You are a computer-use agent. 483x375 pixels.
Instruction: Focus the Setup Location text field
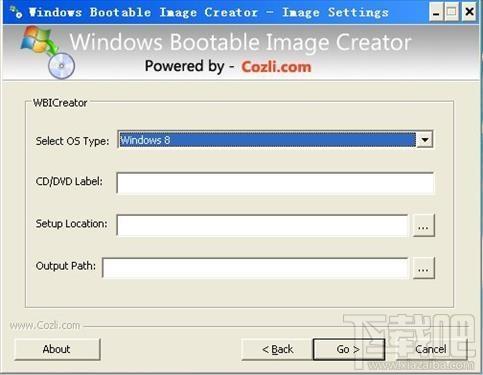click(262, 225)
